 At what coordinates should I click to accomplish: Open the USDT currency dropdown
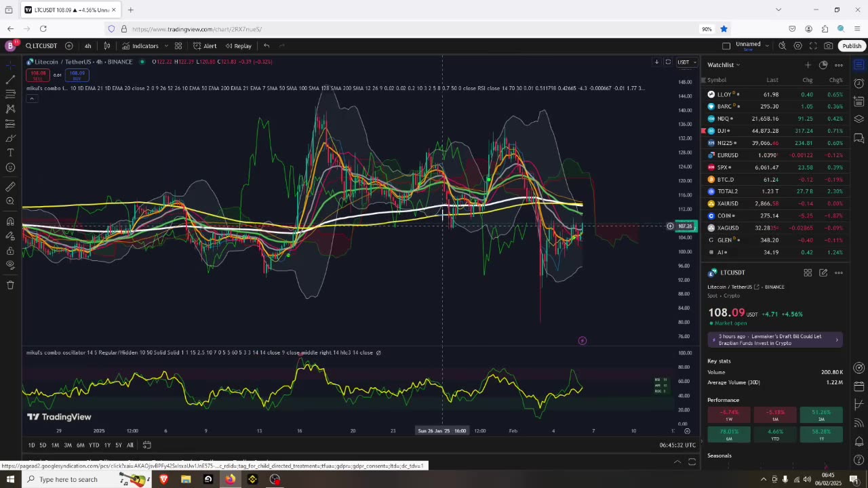coord(687,62)
